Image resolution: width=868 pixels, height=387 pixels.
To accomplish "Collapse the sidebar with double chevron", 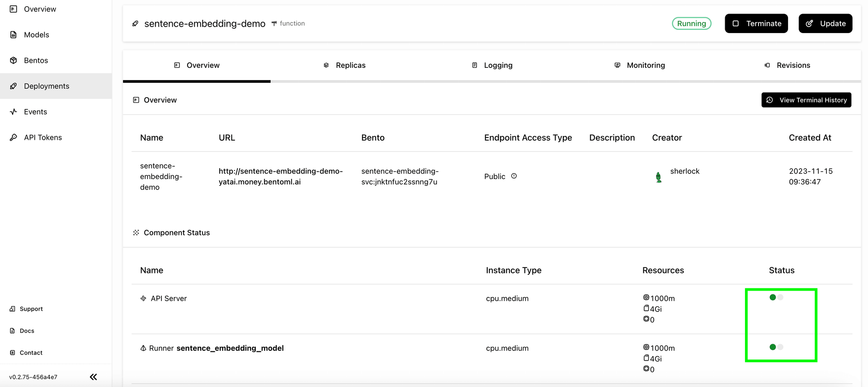I will tap(94, 377).
